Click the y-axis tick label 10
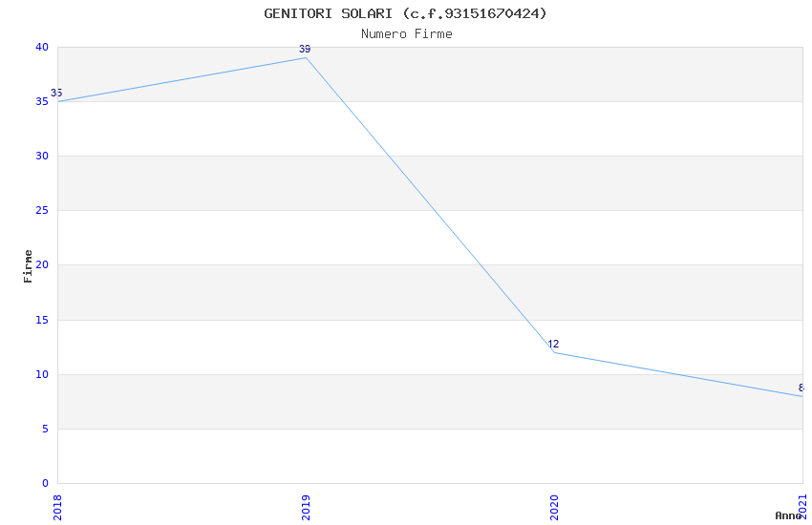 point(41,374)
